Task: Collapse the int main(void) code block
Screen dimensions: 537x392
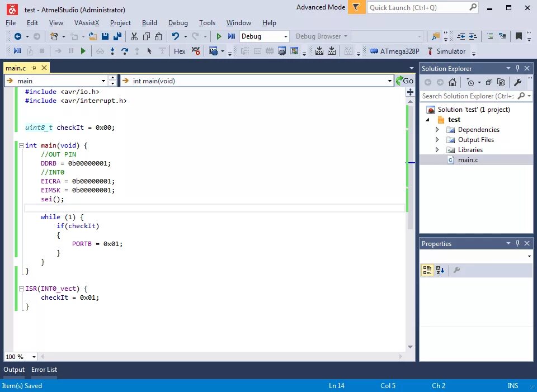Action: click(21, 145)
